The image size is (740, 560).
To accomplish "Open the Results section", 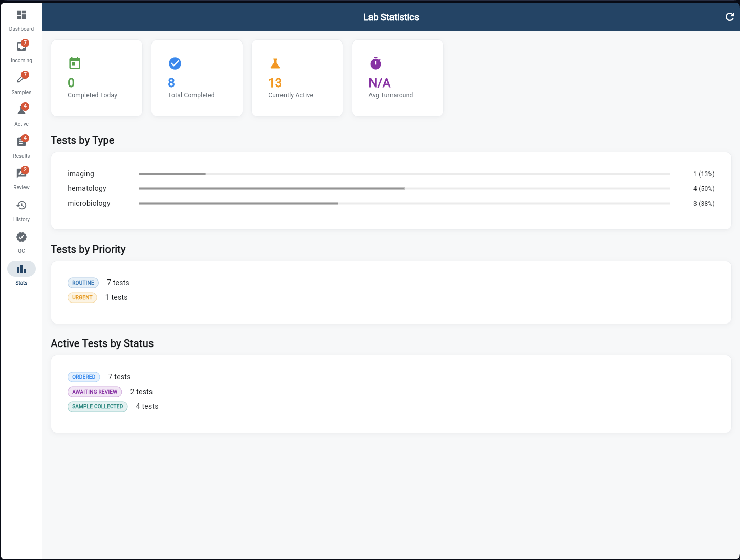I will click(21, 143).
